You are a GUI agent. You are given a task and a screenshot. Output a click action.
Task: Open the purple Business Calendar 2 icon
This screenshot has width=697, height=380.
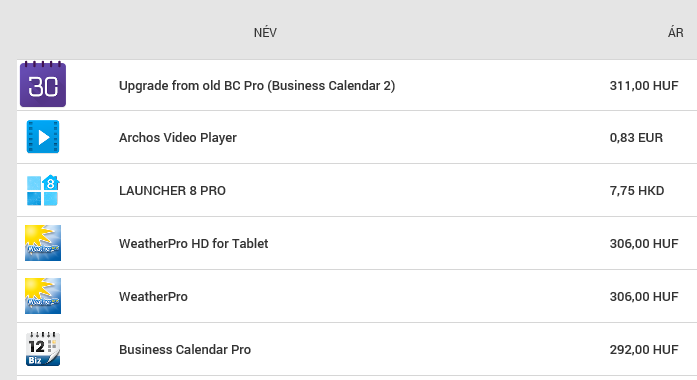(x=43, y=84)
